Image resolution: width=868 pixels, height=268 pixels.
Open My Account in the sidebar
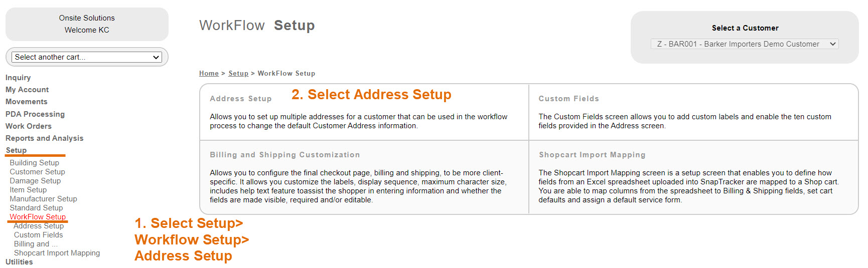[27, 90]
